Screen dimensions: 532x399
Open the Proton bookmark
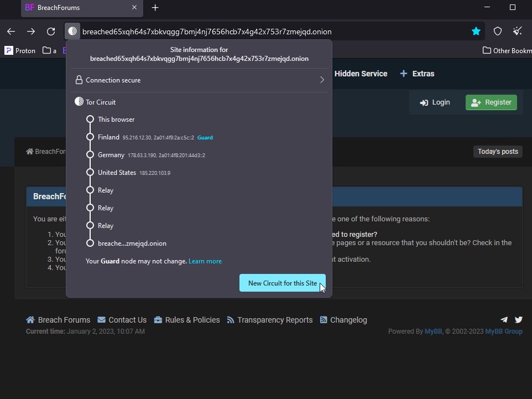tap(20, 50)
